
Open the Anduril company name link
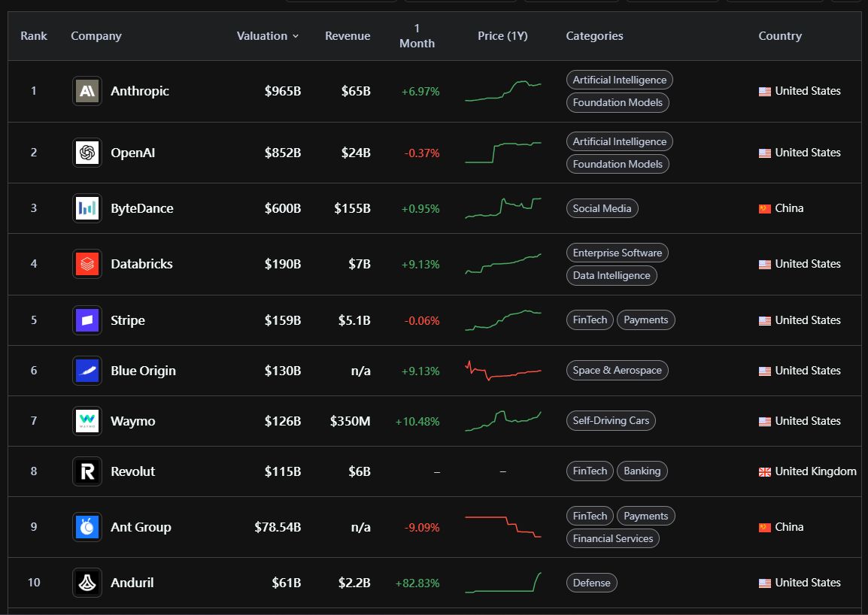click(132, 583)
